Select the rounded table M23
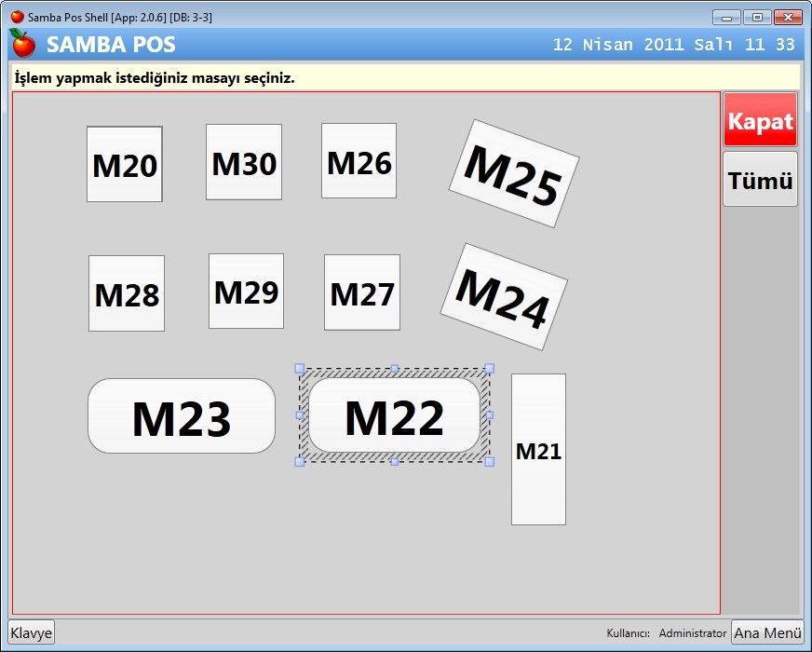This screenshot has width=812, height=652. click(x=182, y=415)
